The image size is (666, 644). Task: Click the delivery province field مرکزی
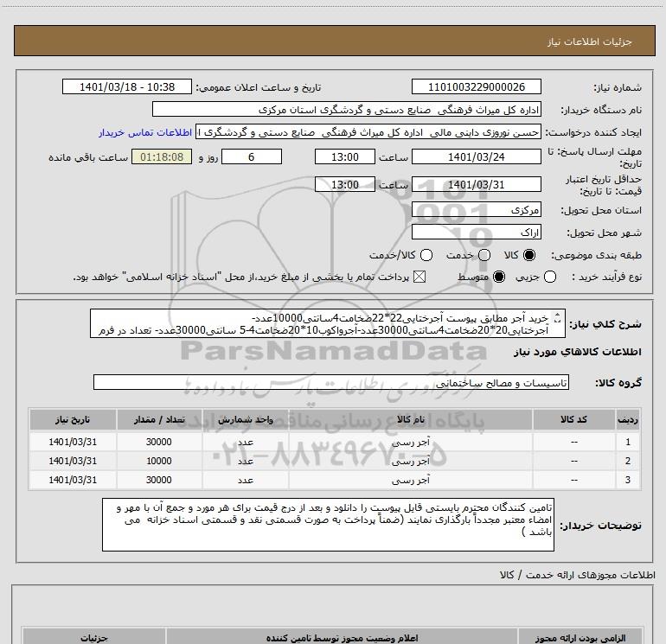(476, 210)
